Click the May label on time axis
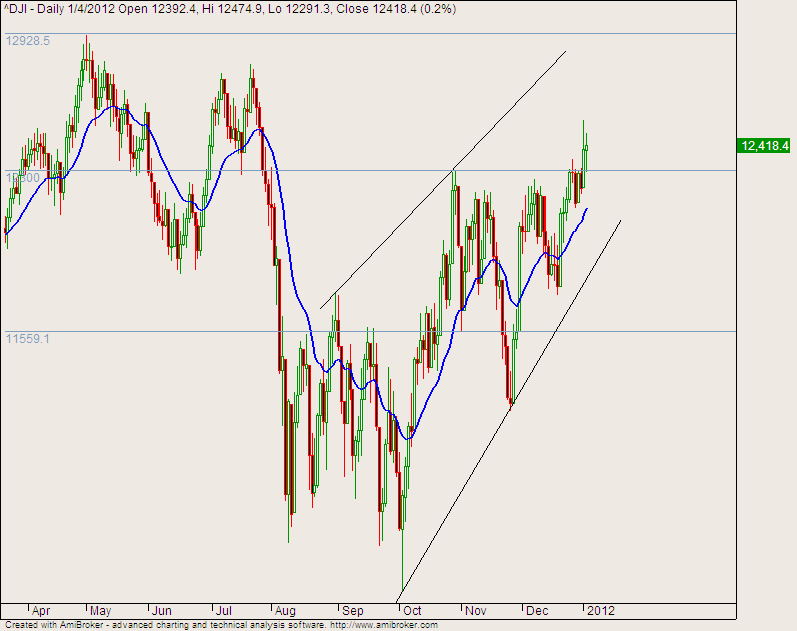The width and height of the screenshot is (797, 631). tap(101, 610)
